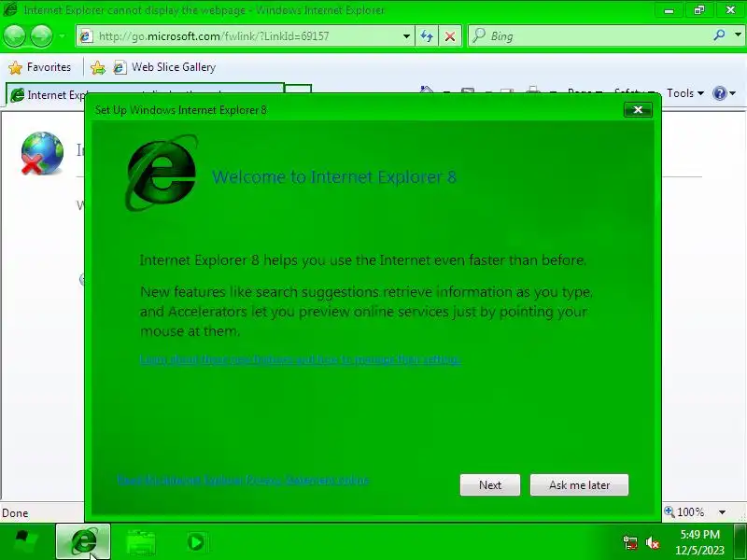Click the page icon in the address bar
Viewport: 747px width, 560px height.
tap(86, 36)
